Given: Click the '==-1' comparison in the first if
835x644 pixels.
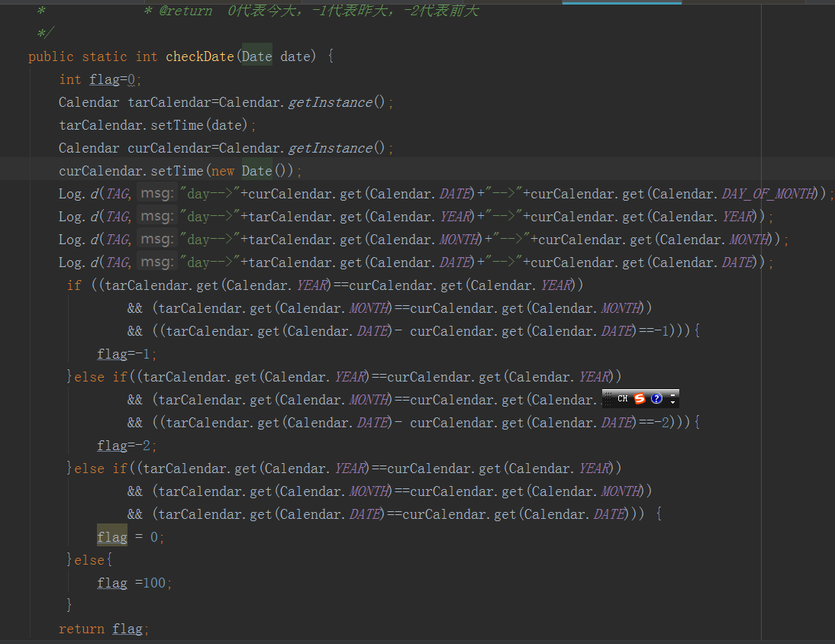Looking at the screenshot, I should tap(654, 331).
